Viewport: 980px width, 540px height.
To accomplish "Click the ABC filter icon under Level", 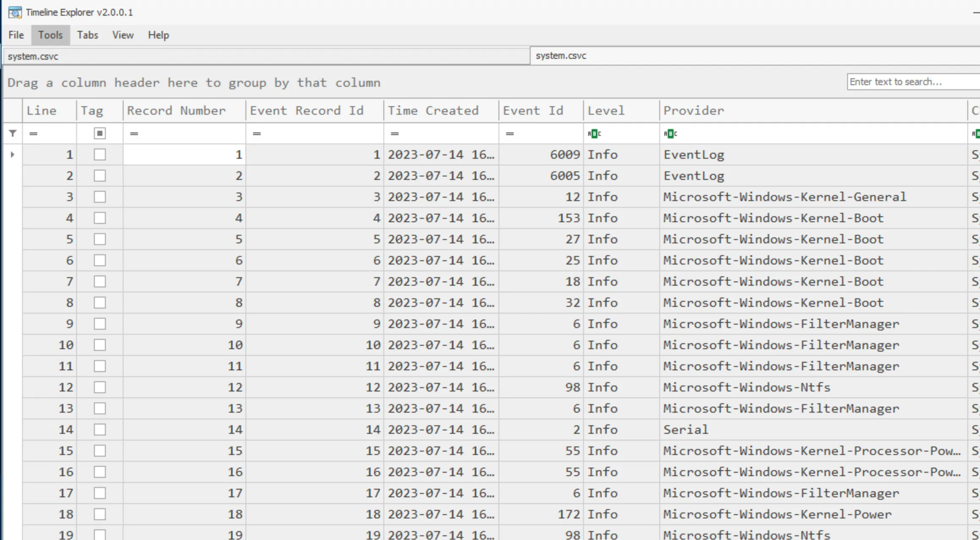I will pyautogui.click(x=594, y=134).
